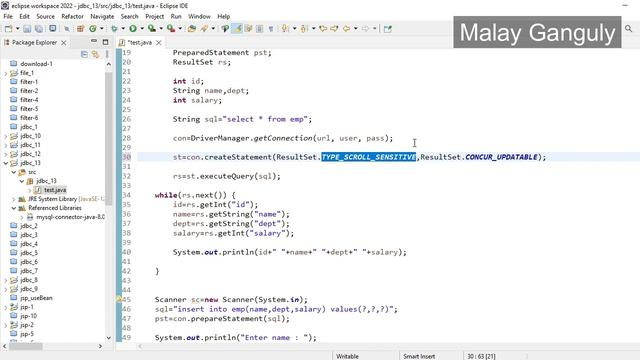
Task: Click warning marker on line 45
Action: coord(119,299)
